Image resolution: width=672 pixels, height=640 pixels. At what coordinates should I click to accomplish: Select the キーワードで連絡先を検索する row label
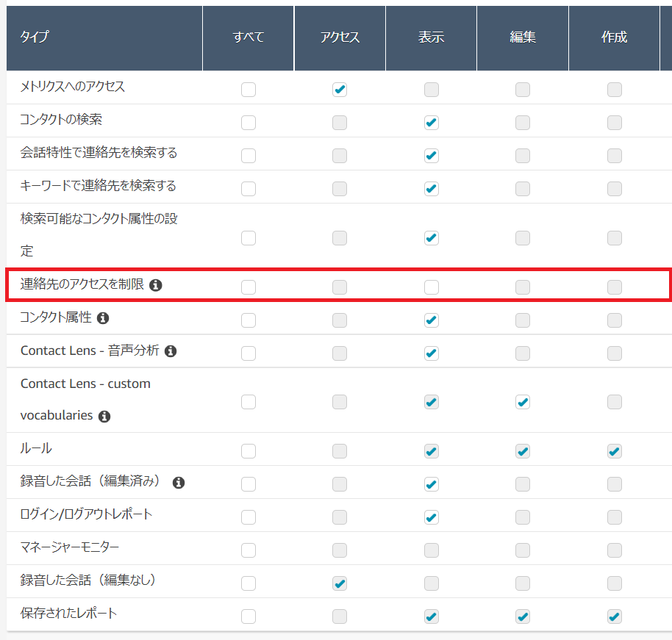tap(98, 185)
